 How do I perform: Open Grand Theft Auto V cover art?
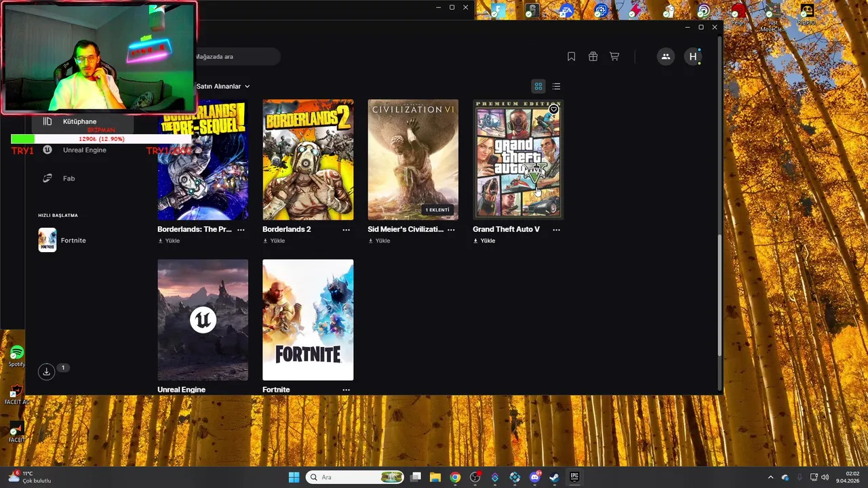[x=518, y=160]
